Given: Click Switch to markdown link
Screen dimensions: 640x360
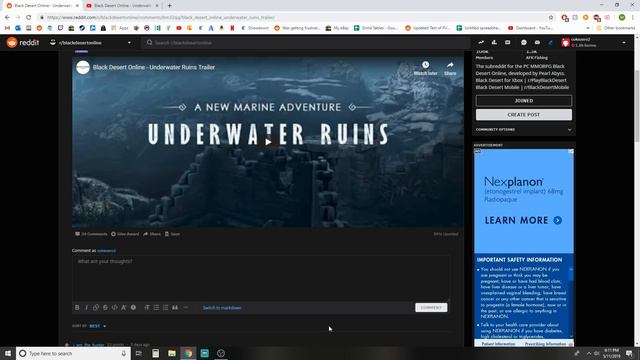Looking at the screenshot, I should pyautogui.click(x=222, y=308).
